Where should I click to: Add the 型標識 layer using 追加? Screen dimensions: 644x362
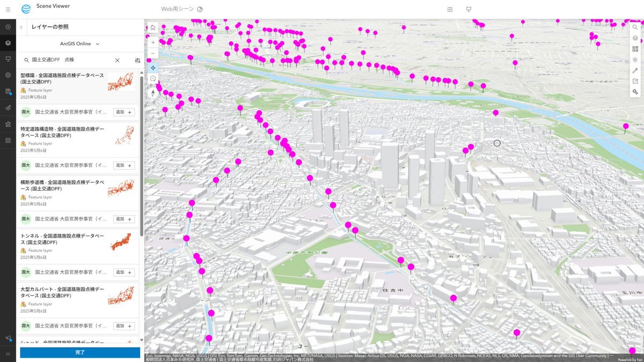coord(124,112)
